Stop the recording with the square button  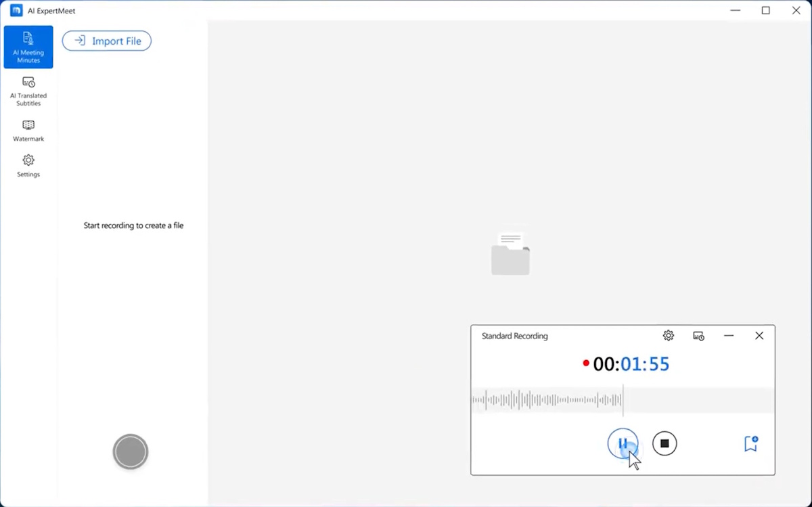664,443
